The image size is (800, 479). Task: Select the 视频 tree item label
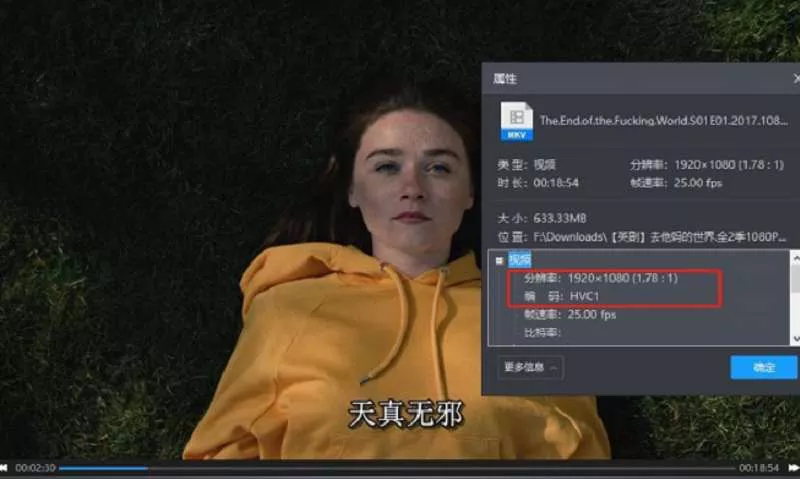[x=520, y=260]
